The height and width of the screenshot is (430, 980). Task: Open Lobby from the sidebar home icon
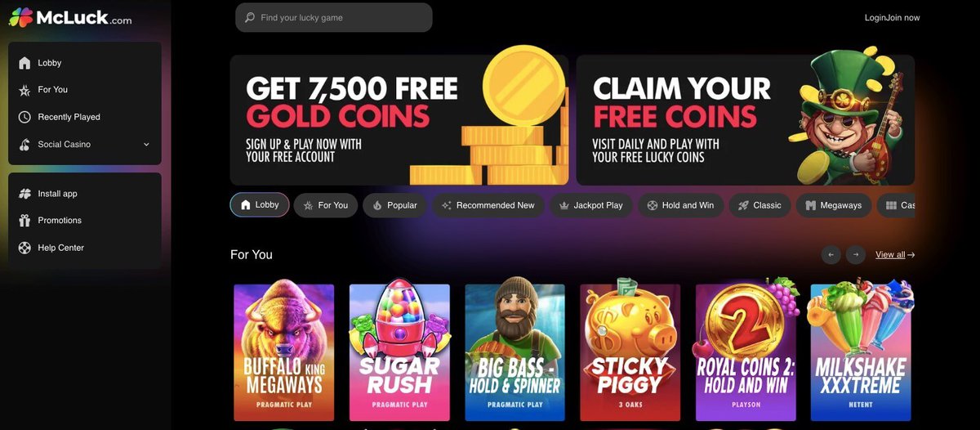(x=24, y=63)
